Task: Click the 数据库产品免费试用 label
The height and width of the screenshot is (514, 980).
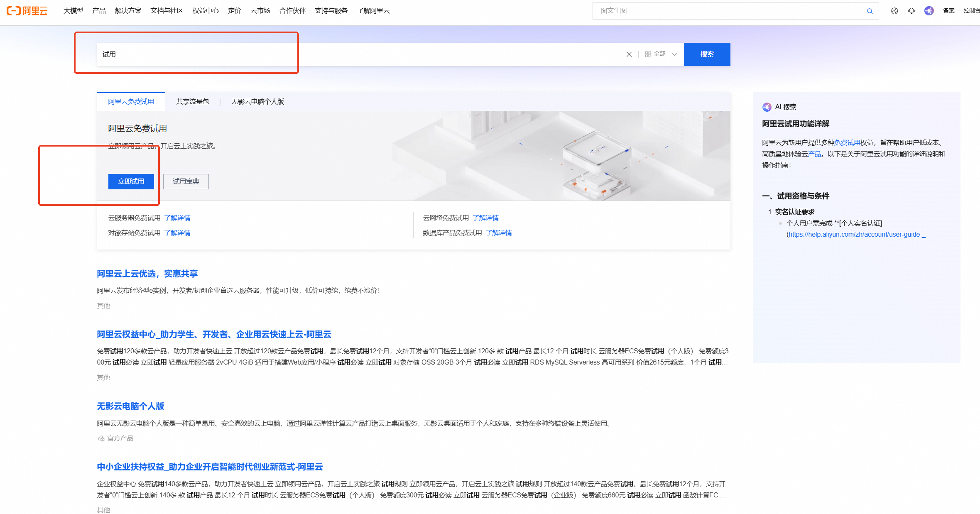Action: (x=452, y=233)
